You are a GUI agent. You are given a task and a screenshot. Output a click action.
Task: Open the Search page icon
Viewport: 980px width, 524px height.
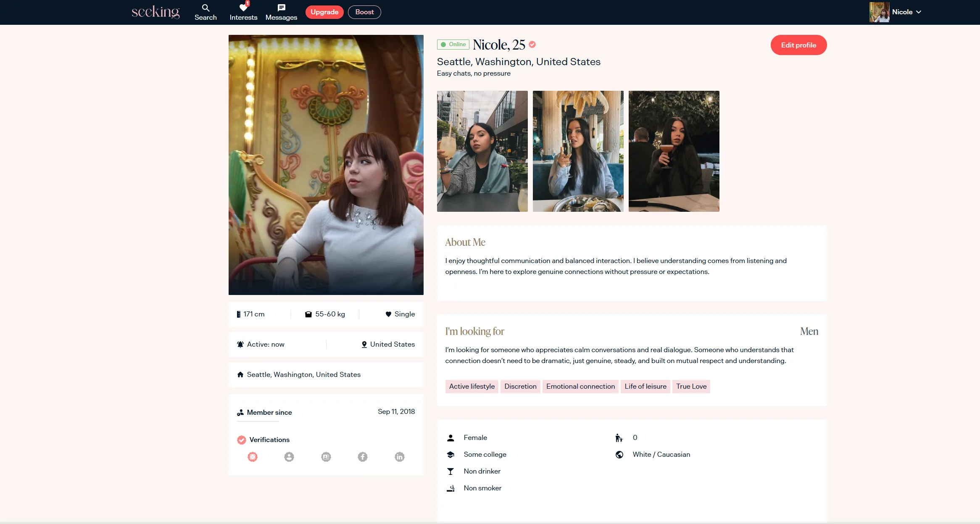[x=205, y=8]
